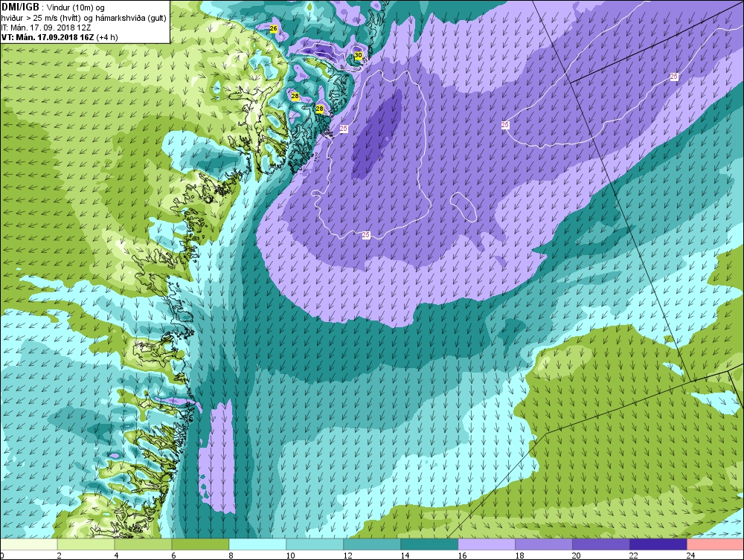Click the 25 label on the middle contour line
The image size is (744, 560).
(505, 125)
